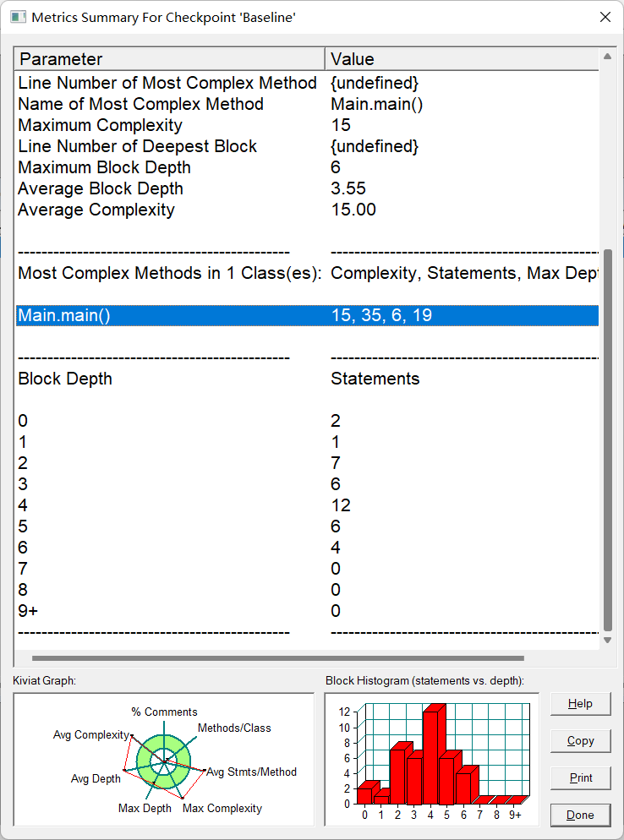Click the Block Histogram chart
This screenshot has height=840, width=624.
[x=431, y=760]
